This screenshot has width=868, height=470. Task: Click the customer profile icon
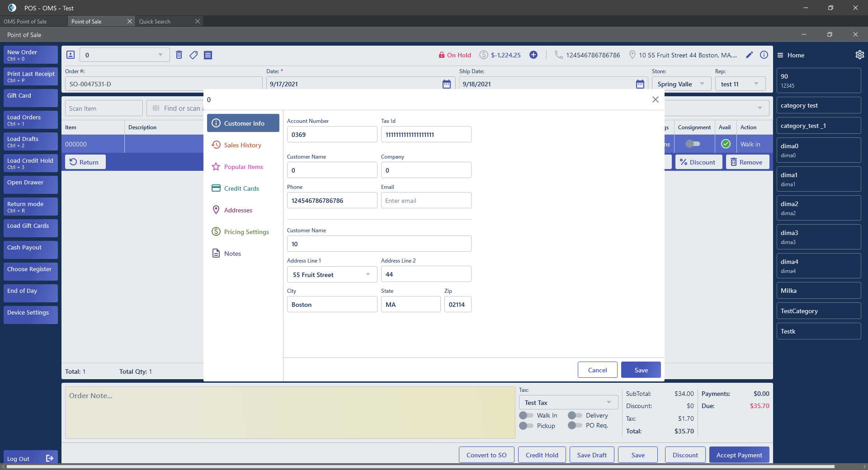tap(71, 55)
